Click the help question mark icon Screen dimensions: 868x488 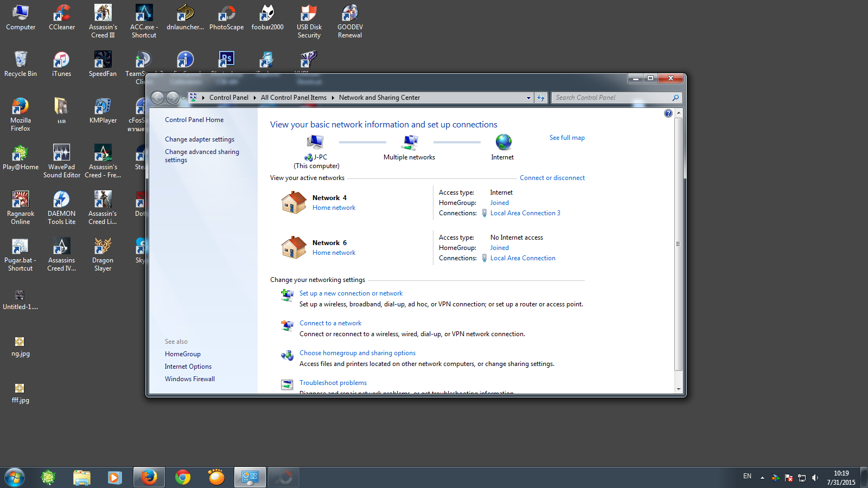(668, 113)
